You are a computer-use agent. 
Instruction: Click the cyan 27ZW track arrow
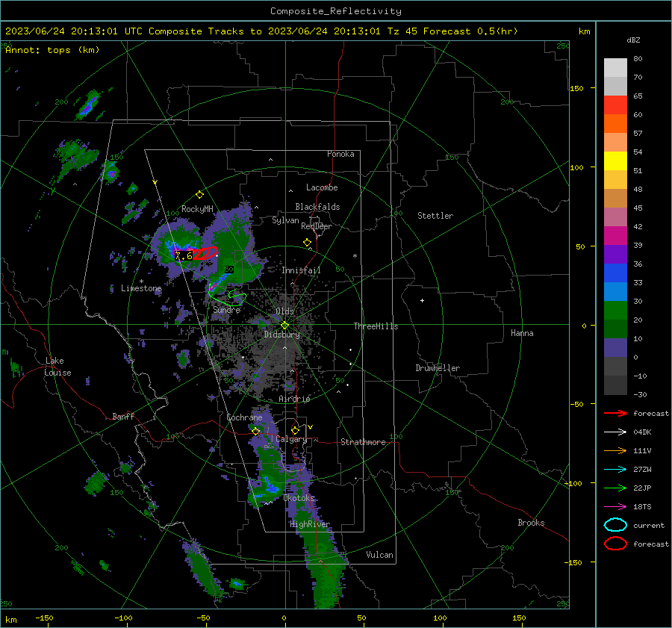615,470
